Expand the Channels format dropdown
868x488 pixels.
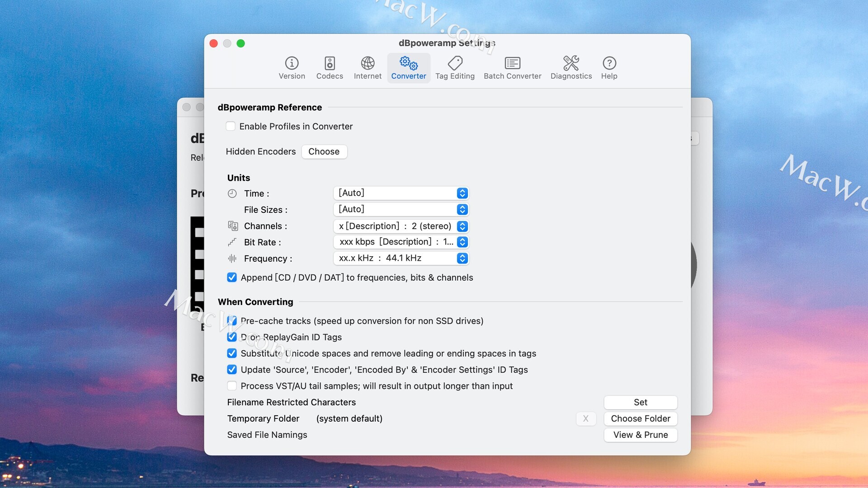[x=401, y=226]
